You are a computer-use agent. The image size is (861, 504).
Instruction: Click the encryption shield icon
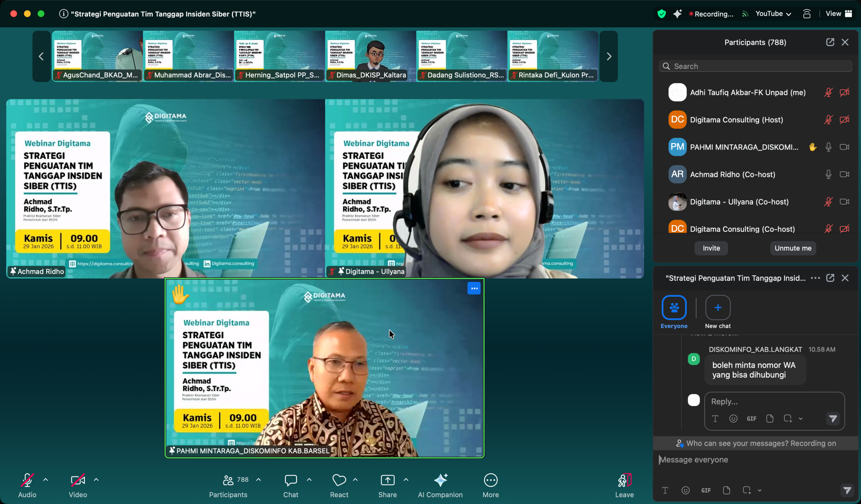662,14
